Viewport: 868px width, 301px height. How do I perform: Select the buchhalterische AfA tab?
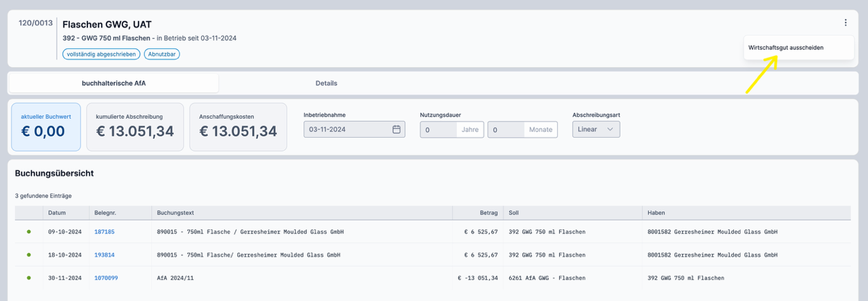click(x=113, y=83)
